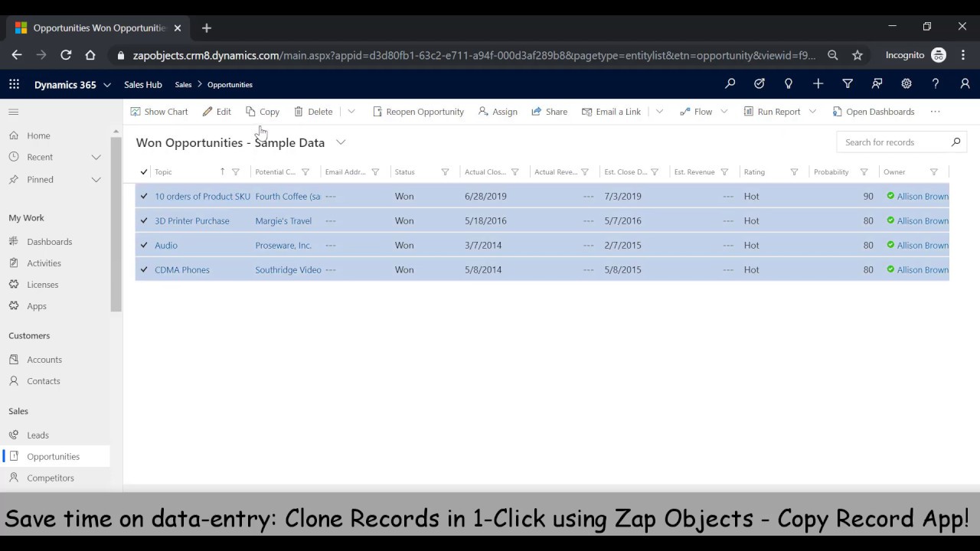This screenshot has width=980, height=551.
Task: Collapse the sidebar hamburger menu
Action: tap(13, 112)
